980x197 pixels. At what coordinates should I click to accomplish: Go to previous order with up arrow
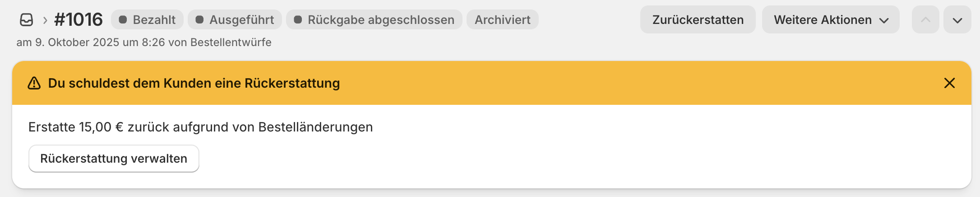925,20
